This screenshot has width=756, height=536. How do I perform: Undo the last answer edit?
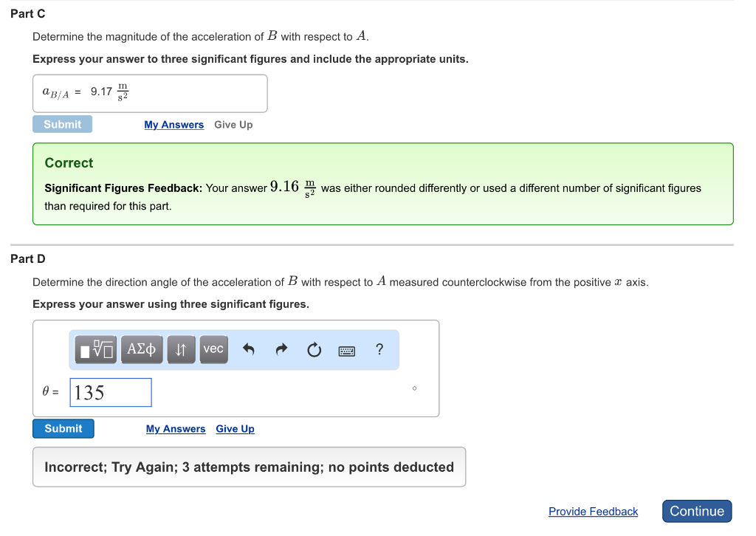tap(249, 350)
